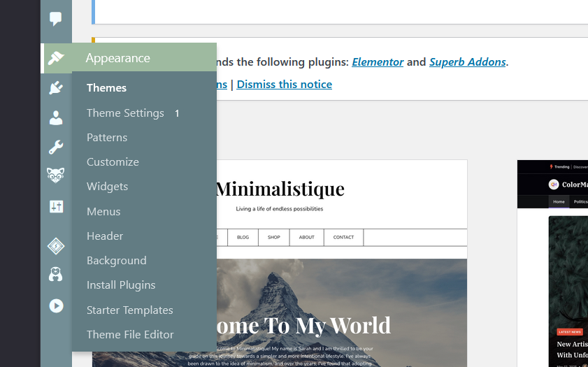Screen dimensions: 588x367
Task: Click the Appearance paintbrush icon
Action: [x=56, y=59]
